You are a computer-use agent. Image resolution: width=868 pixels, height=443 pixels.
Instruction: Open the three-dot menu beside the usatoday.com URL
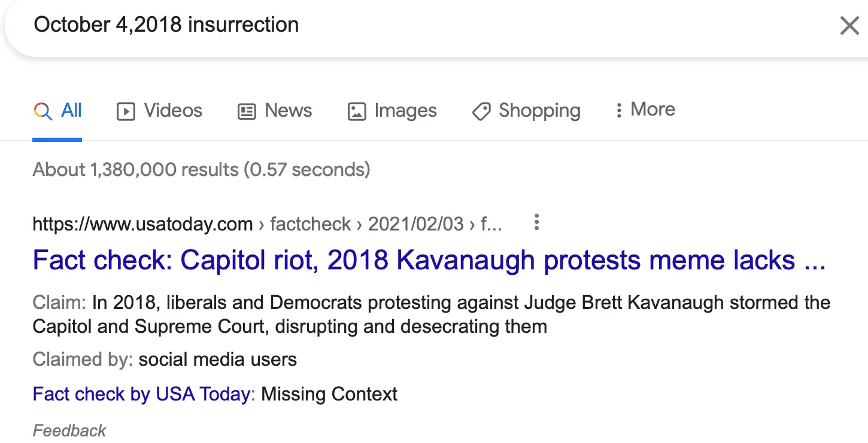[536, 223]
